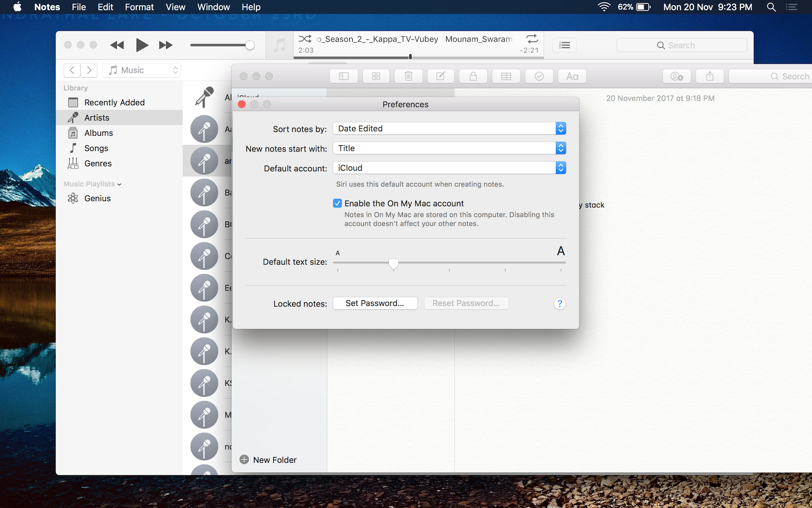Open the New notes start with dropdown
The height and width of the screenshot is (508, 812).
(449, 148)
